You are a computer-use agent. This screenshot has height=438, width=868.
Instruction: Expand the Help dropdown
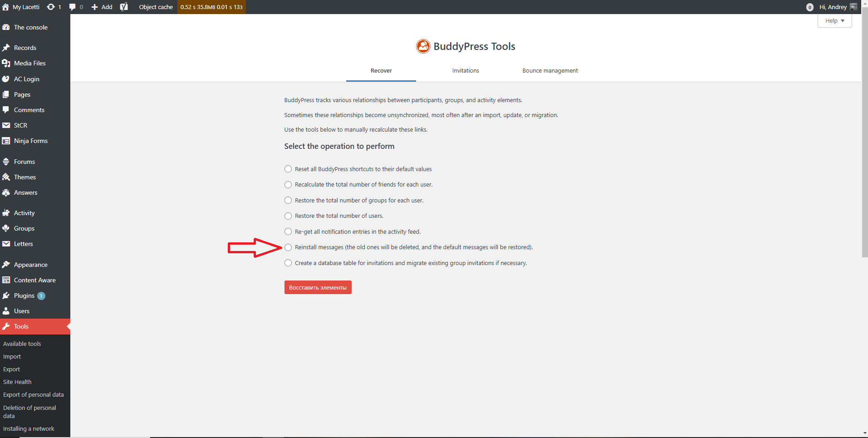pos(834,21)
